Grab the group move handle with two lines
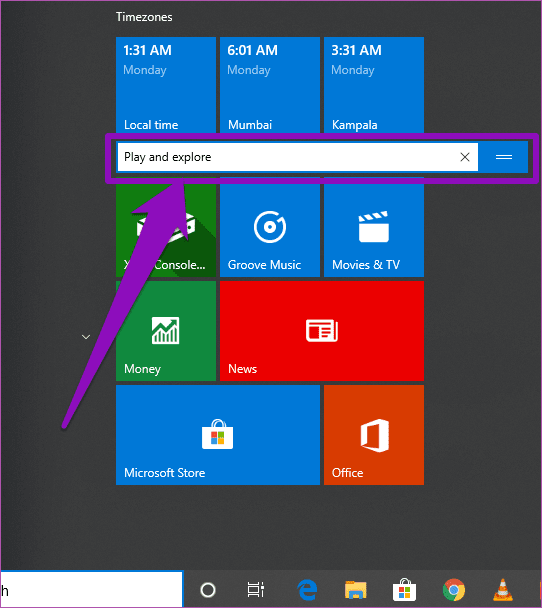542x608 pixels. click(x=504, y=157)
